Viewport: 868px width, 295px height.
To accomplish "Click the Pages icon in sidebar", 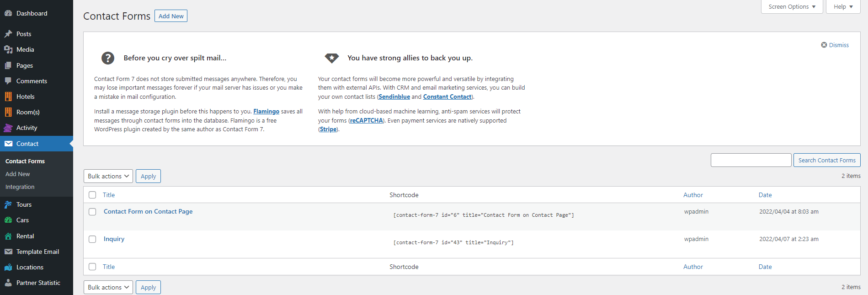I will 8,65.
